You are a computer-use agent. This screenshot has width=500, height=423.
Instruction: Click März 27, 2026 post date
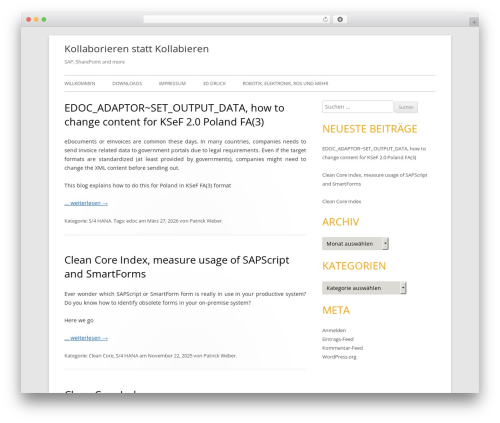163,221
